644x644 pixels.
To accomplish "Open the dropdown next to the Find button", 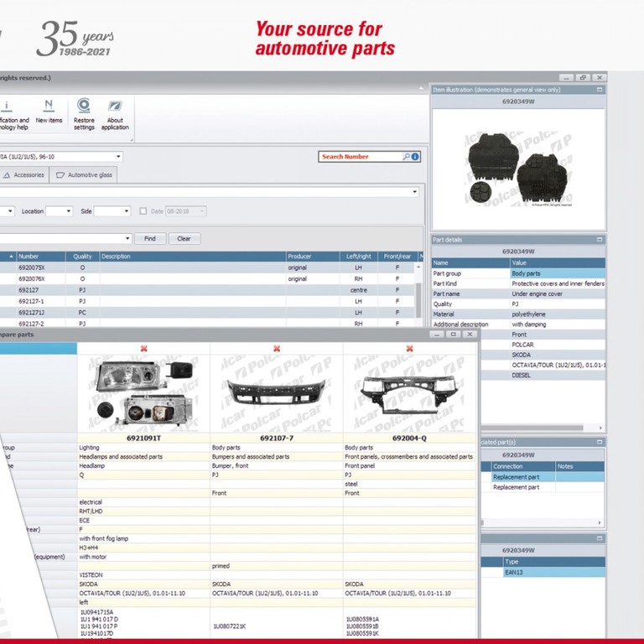I will point(127,238).
